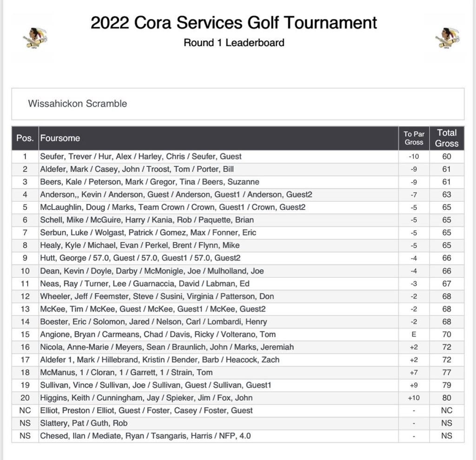Click the To Par Gross header
476x460 pixels.
coord(414,138)
